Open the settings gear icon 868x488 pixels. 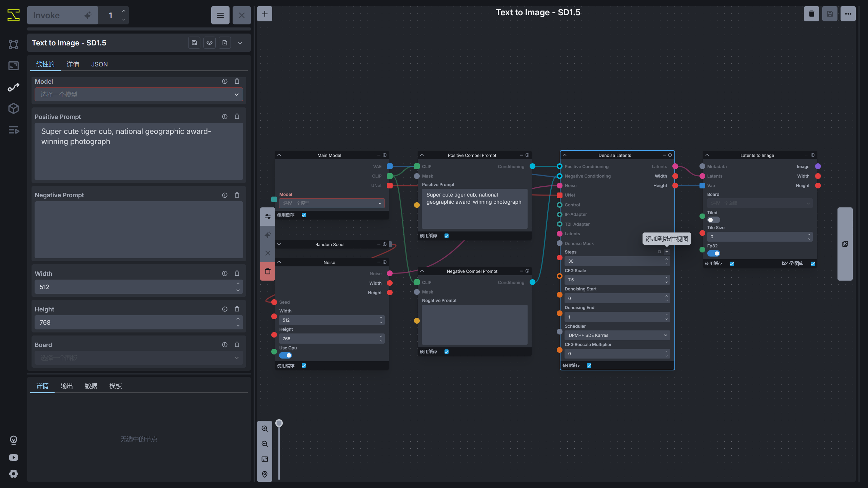point(14,474)
